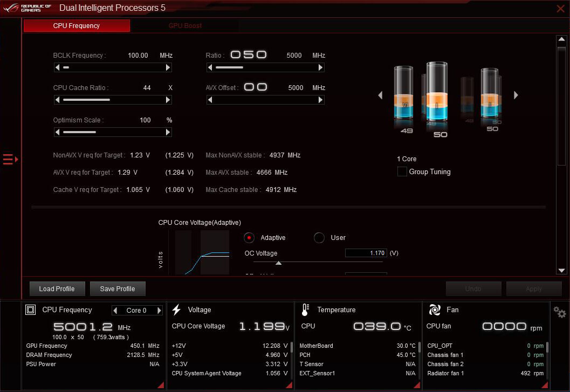Open the left sidebar menu icon
Image resolution: width=570 pixels, height=392 pixels.
[x=10, y=159]
